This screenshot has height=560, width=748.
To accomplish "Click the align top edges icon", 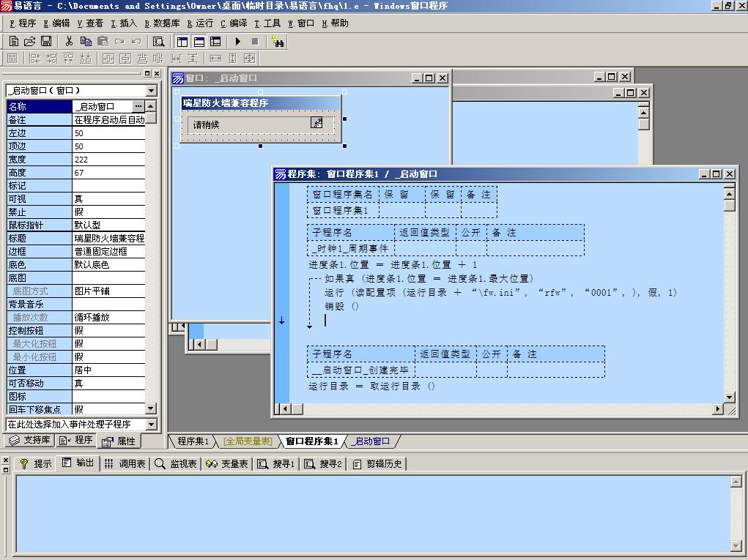I will pyautogui.click(x=69, y=58).
